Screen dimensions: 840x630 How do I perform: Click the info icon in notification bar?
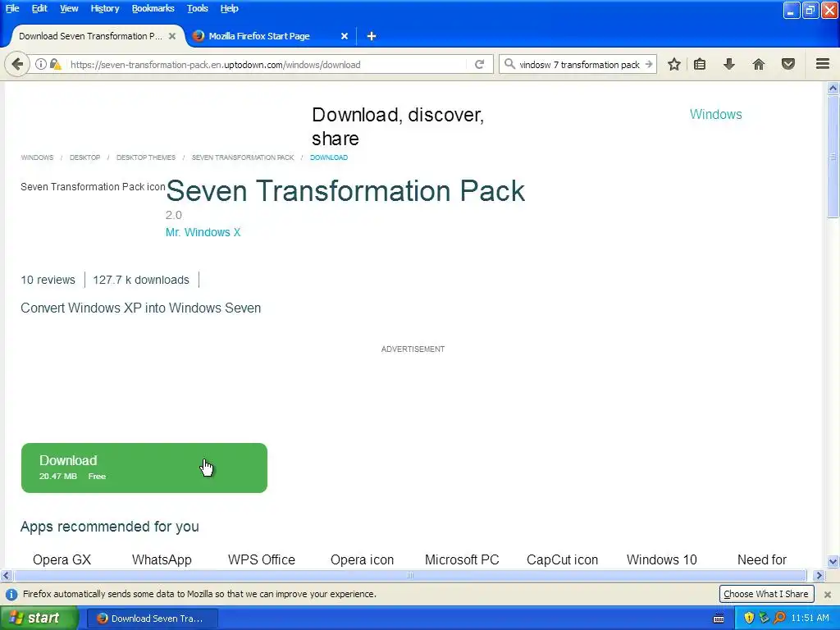[11, 594]
